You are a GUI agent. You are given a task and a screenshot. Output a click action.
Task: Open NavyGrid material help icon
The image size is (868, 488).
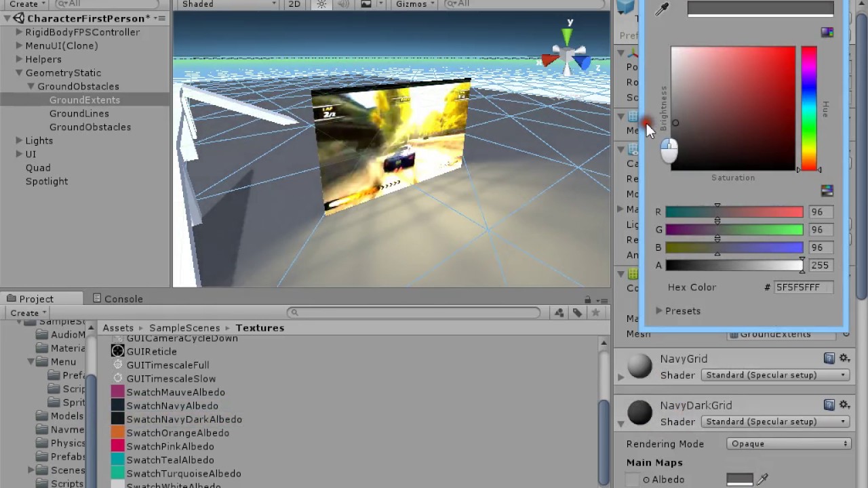pos(829,358)
